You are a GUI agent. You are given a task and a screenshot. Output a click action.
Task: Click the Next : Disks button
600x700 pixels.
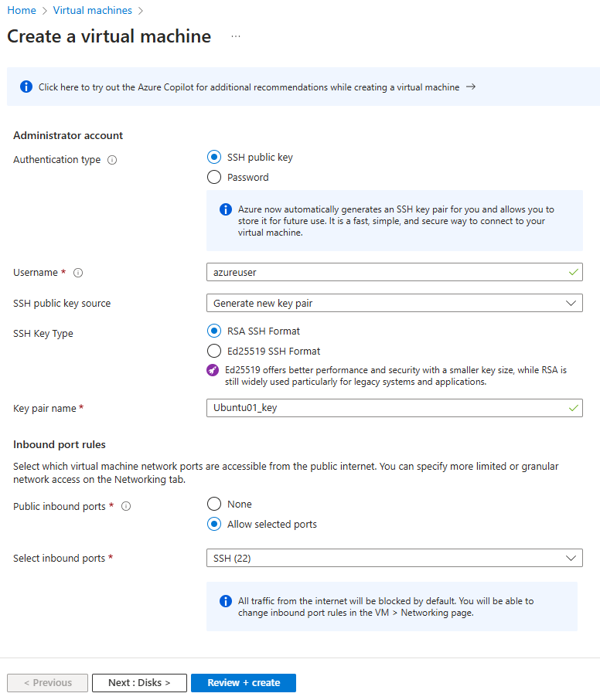click(139, 682)
